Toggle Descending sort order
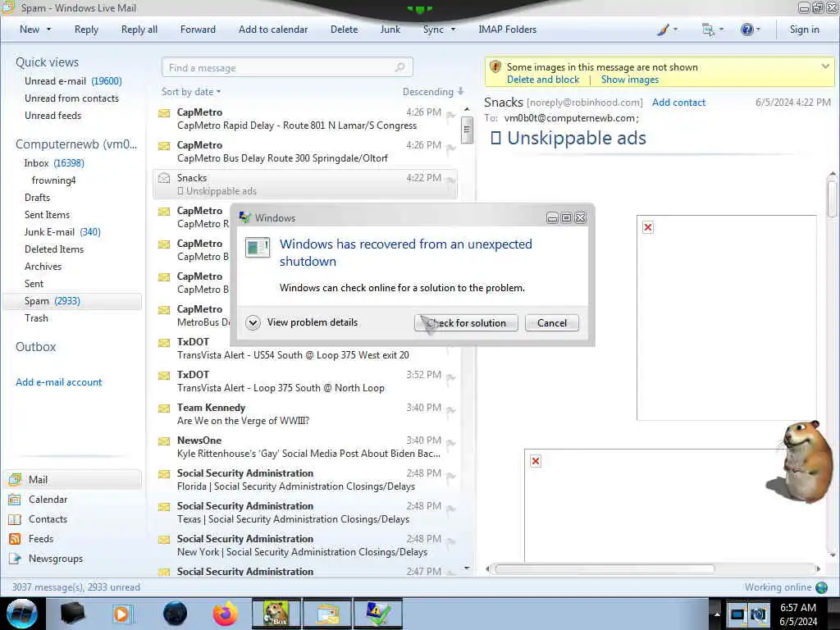The height and width of the screenshot is (630, 840). (433, 92)
